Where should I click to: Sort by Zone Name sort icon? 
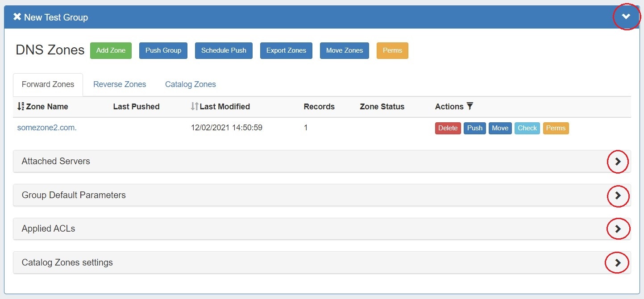tap(21, 107)
